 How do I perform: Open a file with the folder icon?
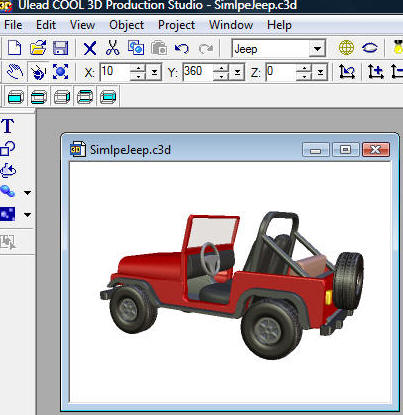38,48
